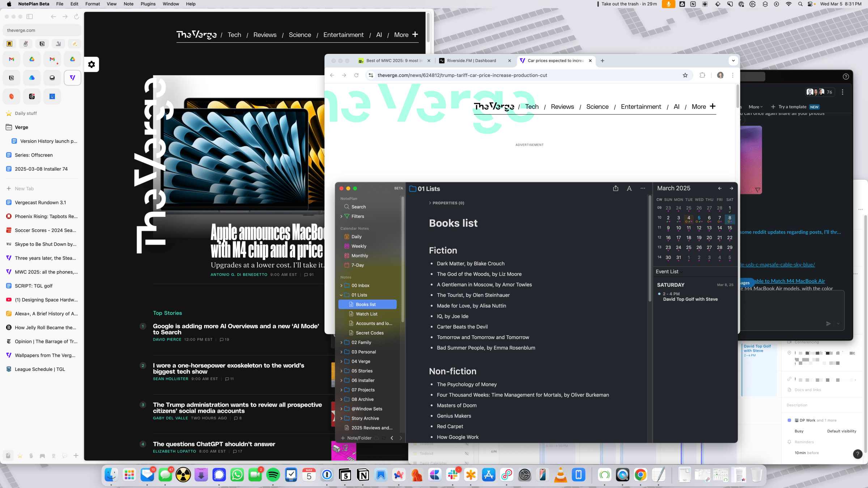Image resolution: width=868 pixels, height=488 pixels.
Task: Open the Chrome extensions puzzle icon
Action: [x=702, y=75]
